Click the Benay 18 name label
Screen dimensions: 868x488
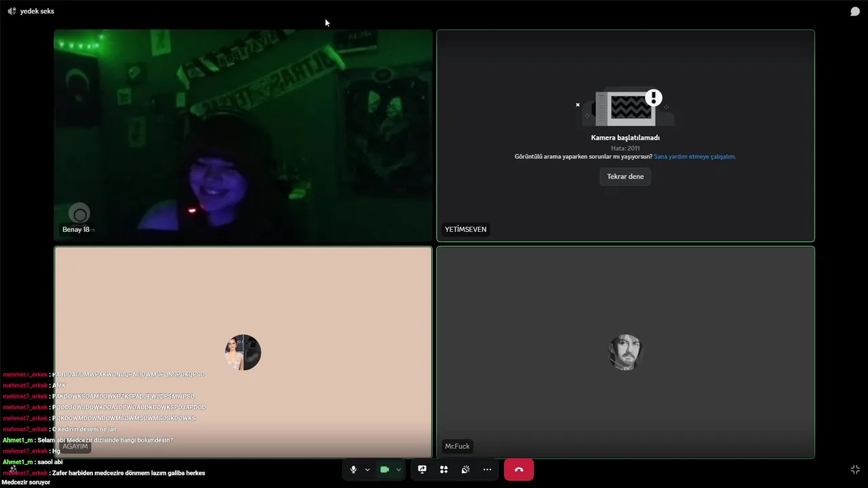(x=76, y=230)
